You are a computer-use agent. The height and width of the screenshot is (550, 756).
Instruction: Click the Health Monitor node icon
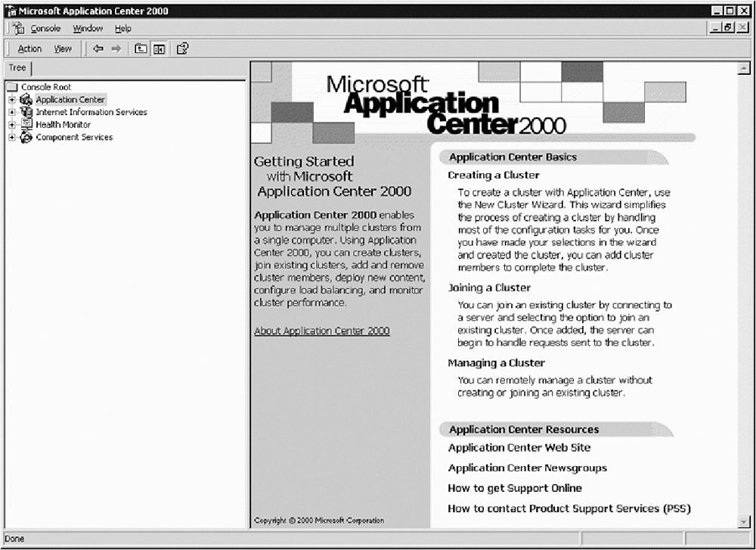26,125
